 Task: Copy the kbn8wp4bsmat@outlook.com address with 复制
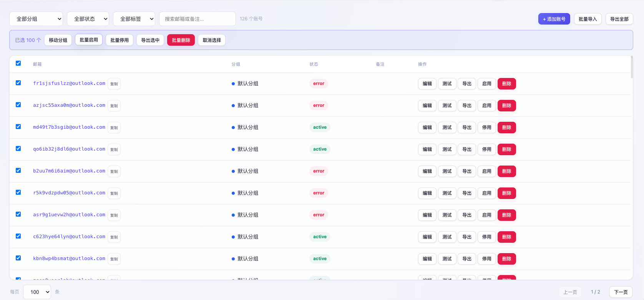[114, 259]
